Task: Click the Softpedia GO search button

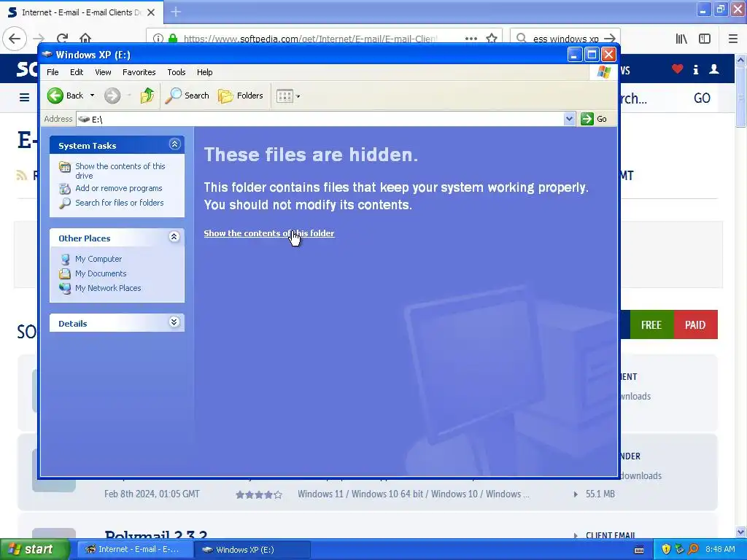Action: [702, 98]
